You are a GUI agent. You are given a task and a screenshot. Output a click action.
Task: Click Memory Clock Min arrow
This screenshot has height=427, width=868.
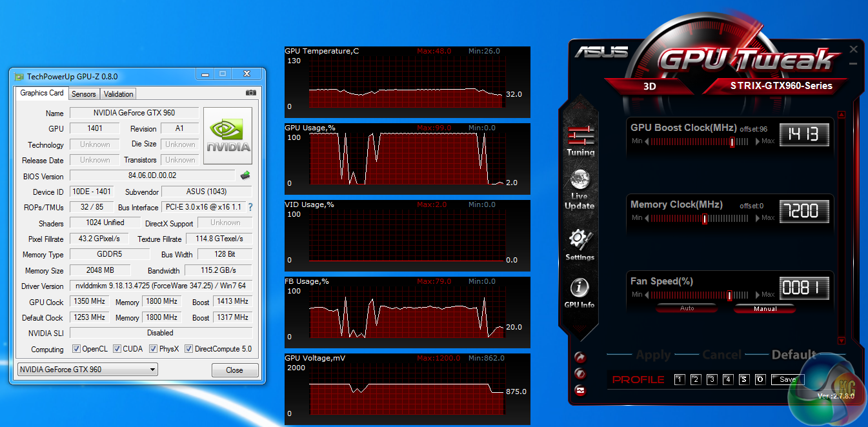pos(647,218)
